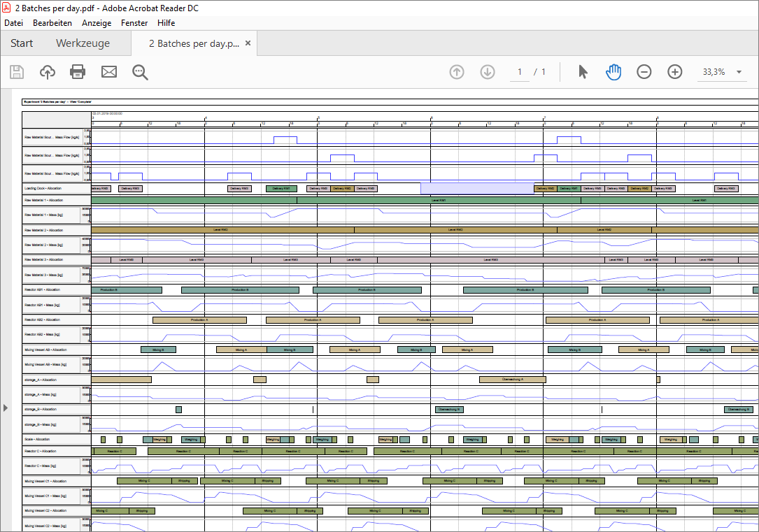Open the Datei menu

13,22
